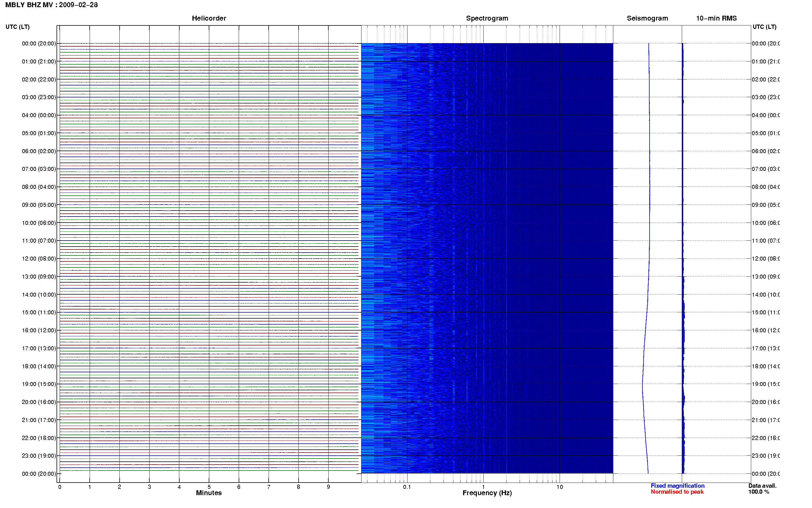Click the '100.0 %' availability value
Viewport: 812px width, 508px height.
759,492
